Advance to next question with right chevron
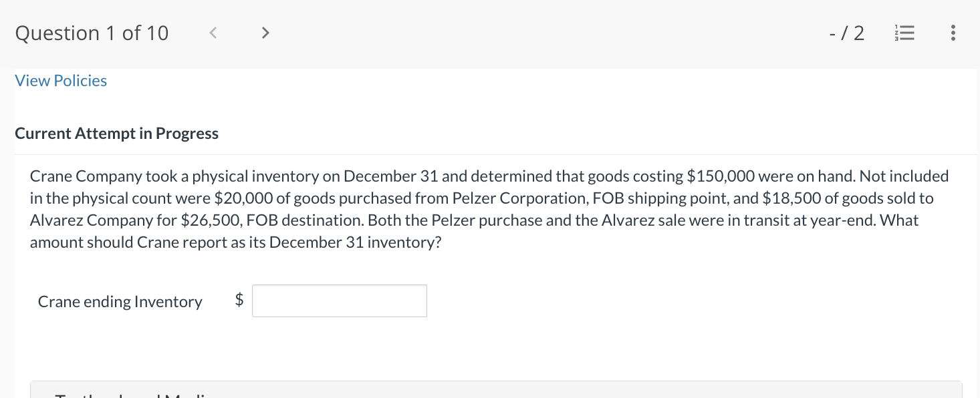The width and height of the screenshot is (980, 398). pyautogui.click(x=265, y=33)
